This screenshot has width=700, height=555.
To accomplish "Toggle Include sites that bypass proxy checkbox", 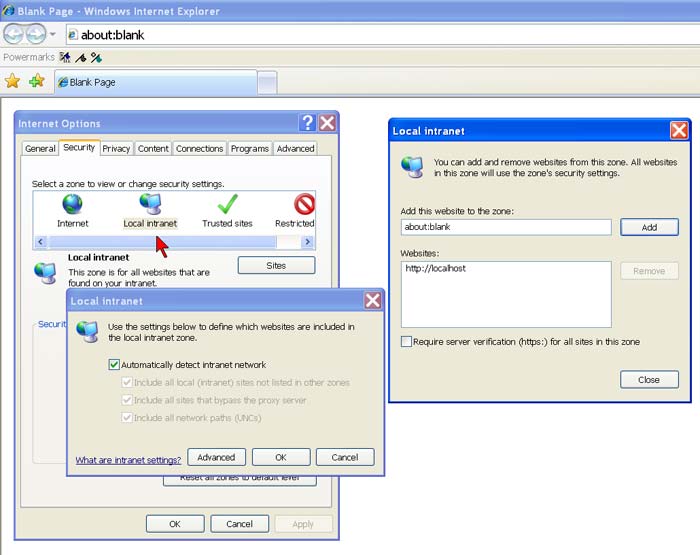I will pos(127,400).
